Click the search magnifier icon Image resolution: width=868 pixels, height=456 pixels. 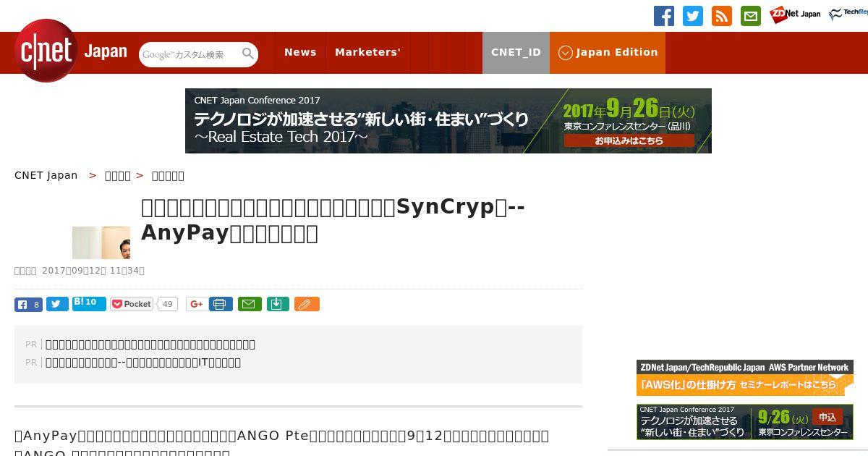[x=248, y=54]
